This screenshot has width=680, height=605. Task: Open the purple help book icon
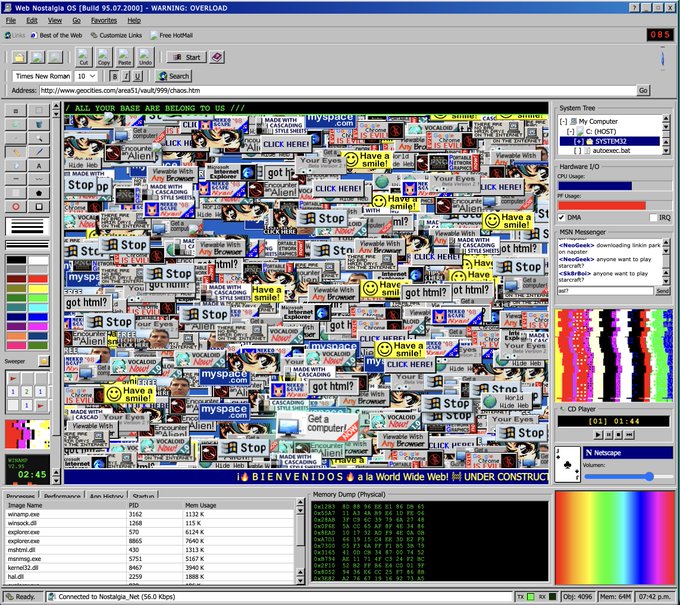click(x=217, y=57)
